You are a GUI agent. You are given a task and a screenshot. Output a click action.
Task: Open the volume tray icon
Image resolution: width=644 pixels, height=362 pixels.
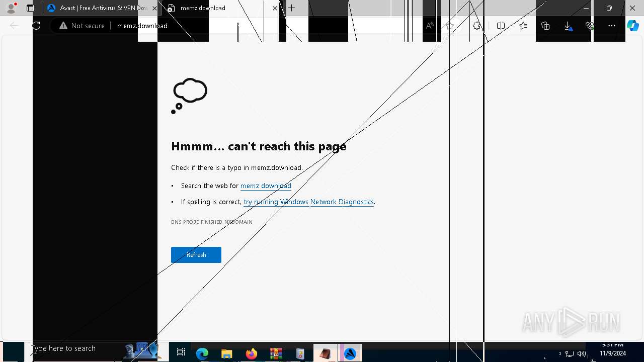[582, 354]
